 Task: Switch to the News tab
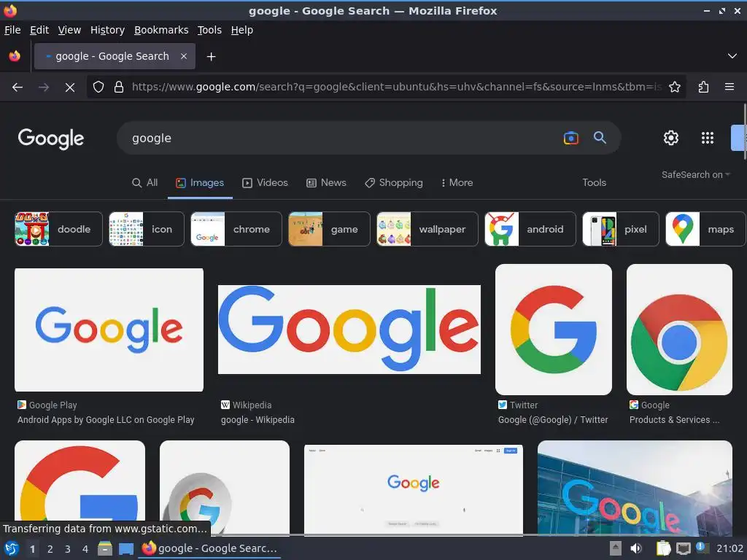pos(326,183)
